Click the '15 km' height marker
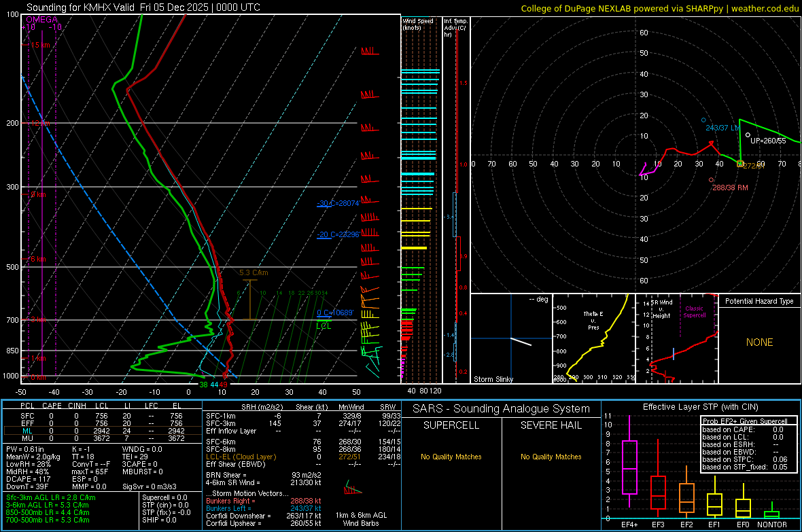The width and height of the screenshot is (802, 532). [x=40, y=45]
